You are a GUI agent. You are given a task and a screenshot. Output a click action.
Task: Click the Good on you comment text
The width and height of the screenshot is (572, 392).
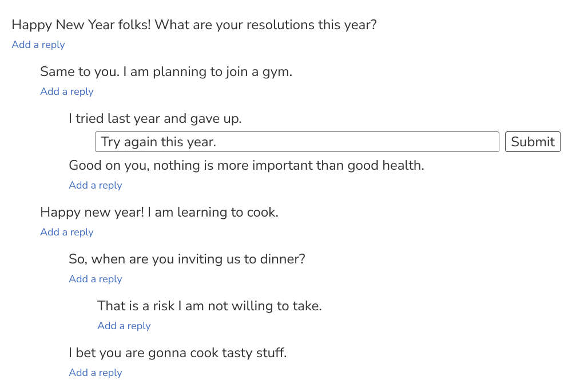coord(246,166)
